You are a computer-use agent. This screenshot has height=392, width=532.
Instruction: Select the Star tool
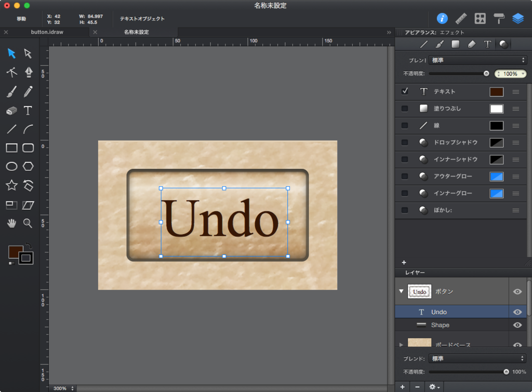11,185
